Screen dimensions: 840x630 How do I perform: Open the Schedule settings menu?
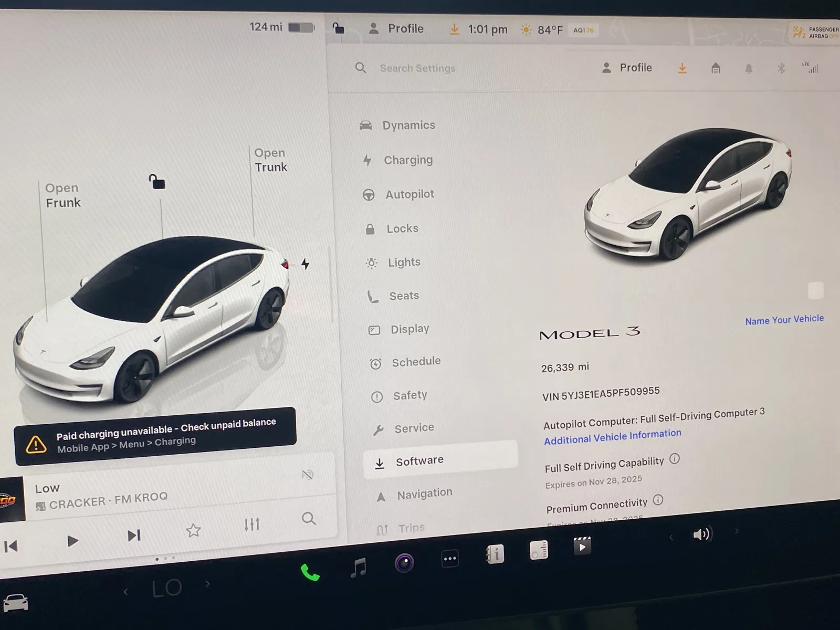[x=405, y=362]
